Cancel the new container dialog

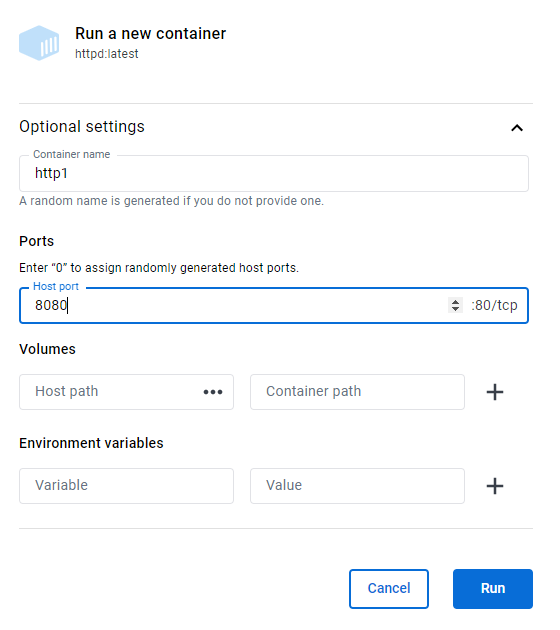(x=389, y=589)
